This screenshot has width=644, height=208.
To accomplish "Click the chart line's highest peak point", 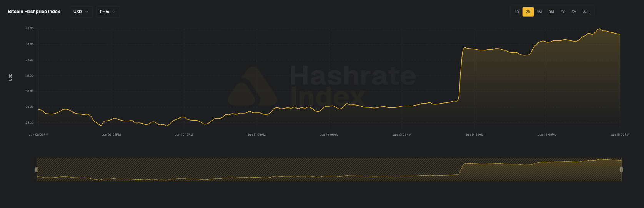I will click(x=599, y=29).
